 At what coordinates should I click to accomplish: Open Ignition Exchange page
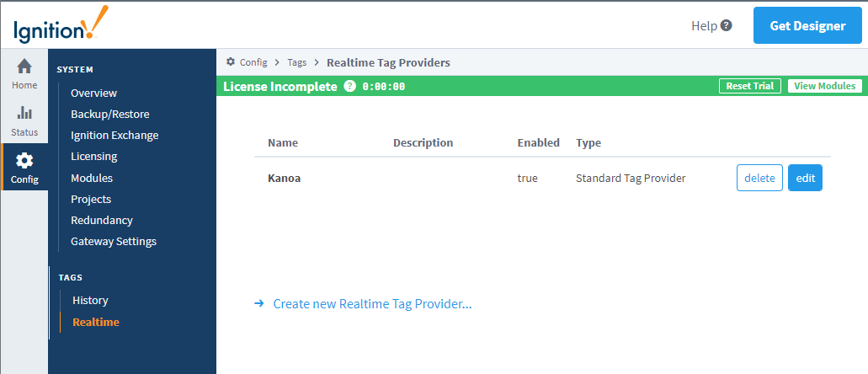tap(114, 135)
